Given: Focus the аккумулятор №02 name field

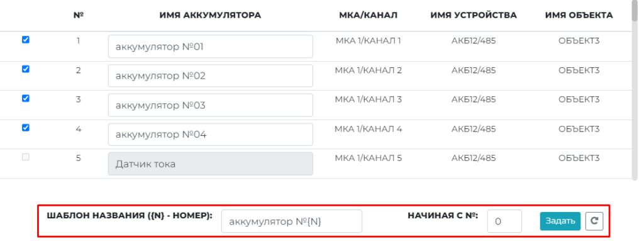Looking at the screenshot, I should click(210, 76).
